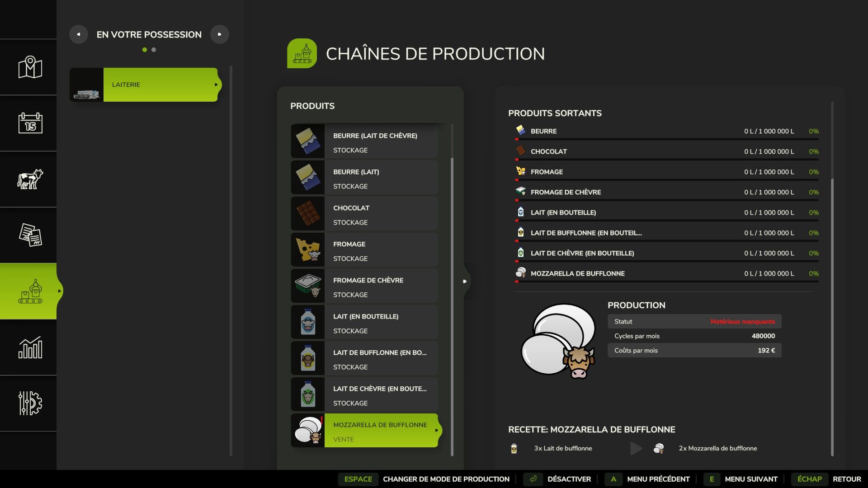Image resolution: width=868 pixels, height=488 pixels.
Task: Click the Beurre output fill bar
Action: tap(667, 139)
